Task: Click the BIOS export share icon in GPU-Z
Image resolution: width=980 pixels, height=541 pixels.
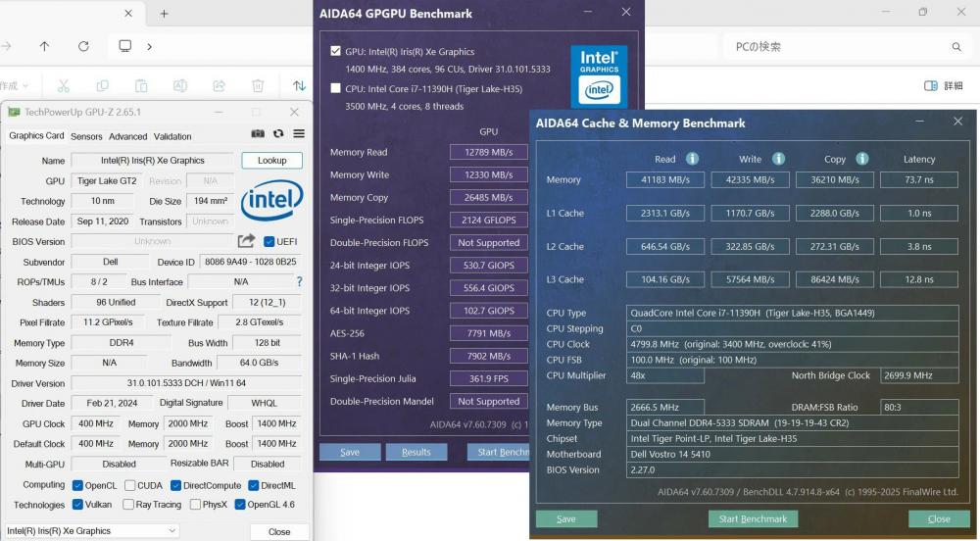Action: click(x=246, y=241)
